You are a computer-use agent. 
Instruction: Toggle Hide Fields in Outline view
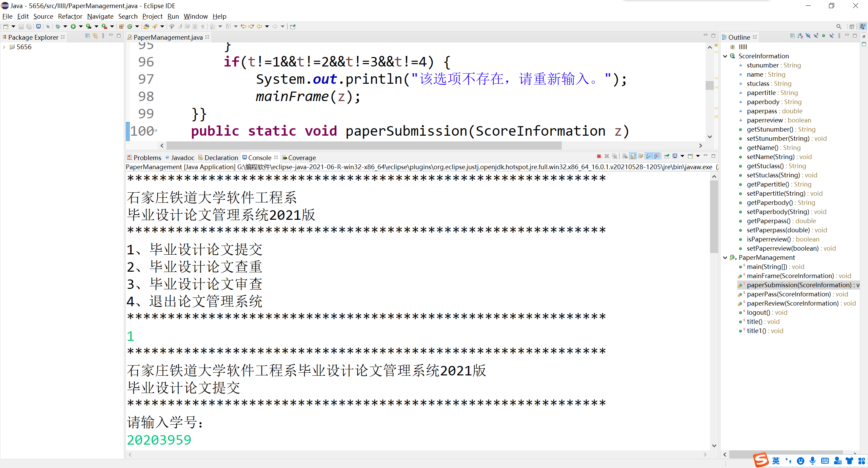[x=808, y=36]
